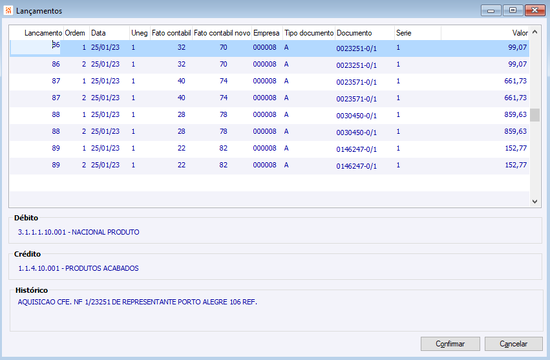Minimize the Lançamentos window
Viewport: 550px width, 360px height.
tap(491, 11)
